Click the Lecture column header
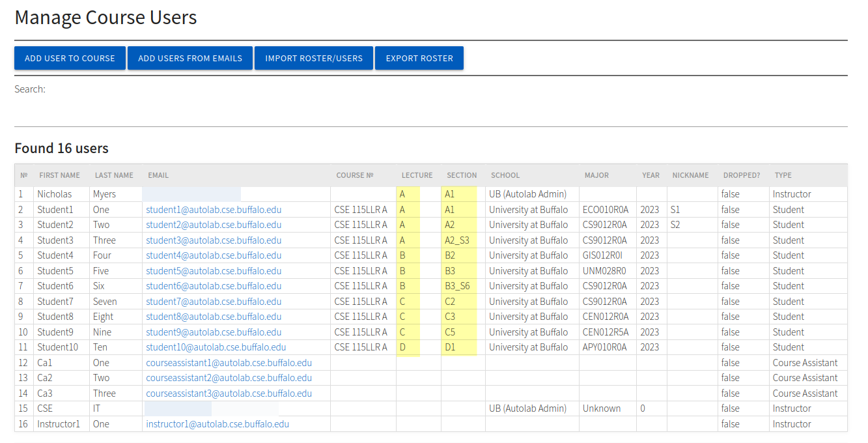 pyautogui.click(x=417, y=175)
